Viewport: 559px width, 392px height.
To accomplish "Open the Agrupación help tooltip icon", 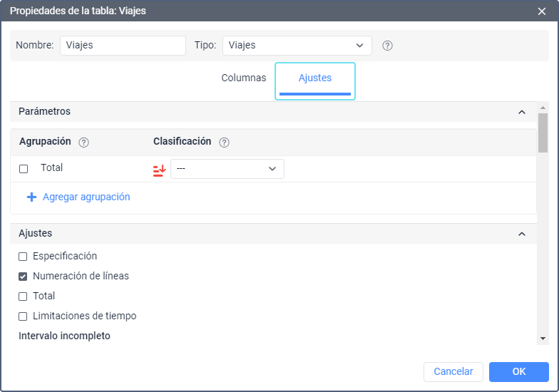I will [x=84, y=143].
